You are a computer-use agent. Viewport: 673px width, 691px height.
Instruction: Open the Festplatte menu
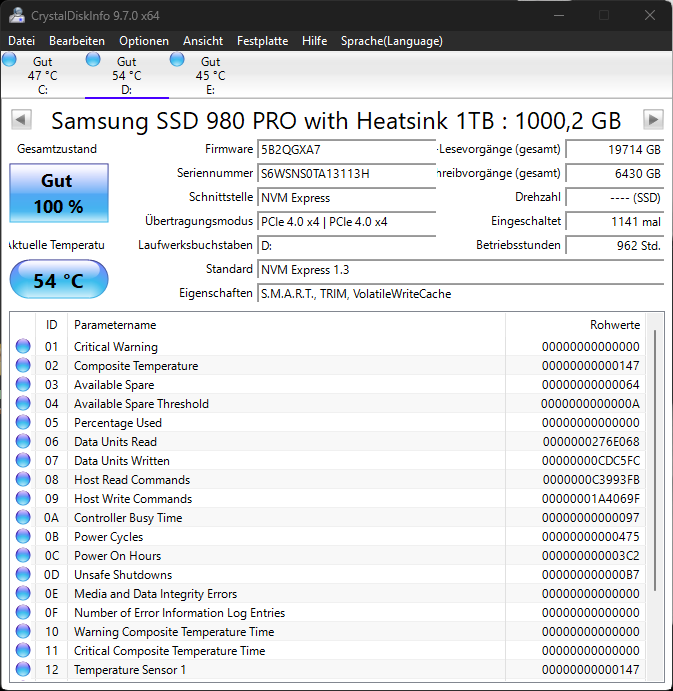[x=262, y=41]
